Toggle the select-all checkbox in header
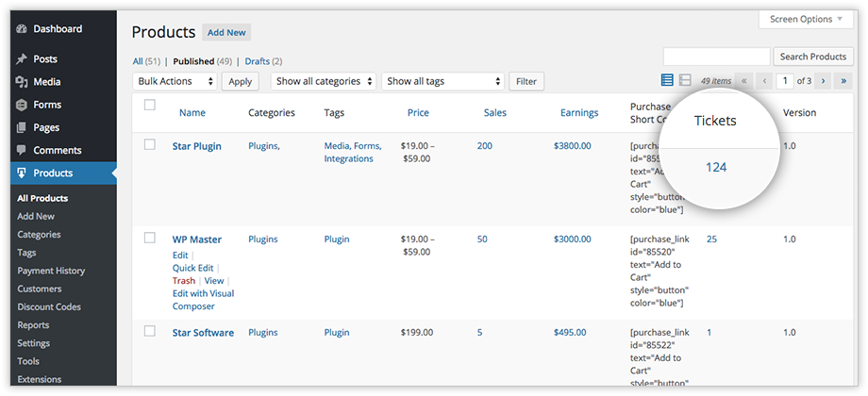The height and width of the screenshot is (396, 868). point(149,105)
